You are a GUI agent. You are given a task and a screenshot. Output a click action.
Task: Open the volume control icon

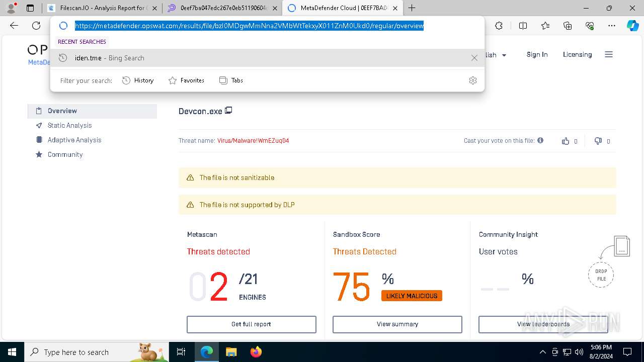579,352
